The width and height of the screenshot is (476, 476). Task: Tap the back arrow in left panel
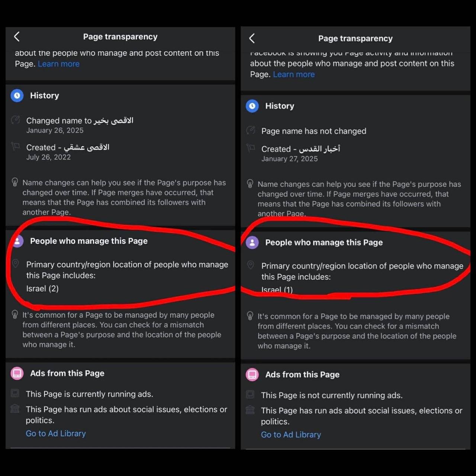pos(17,36)
